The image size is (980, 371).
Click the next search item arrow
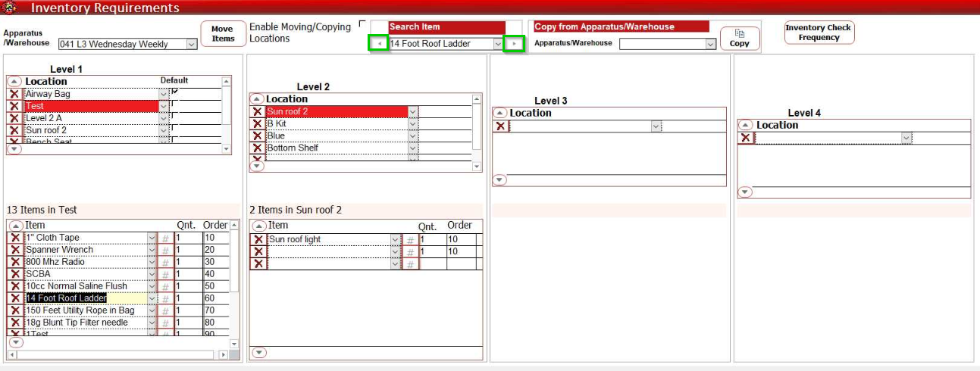514,44
